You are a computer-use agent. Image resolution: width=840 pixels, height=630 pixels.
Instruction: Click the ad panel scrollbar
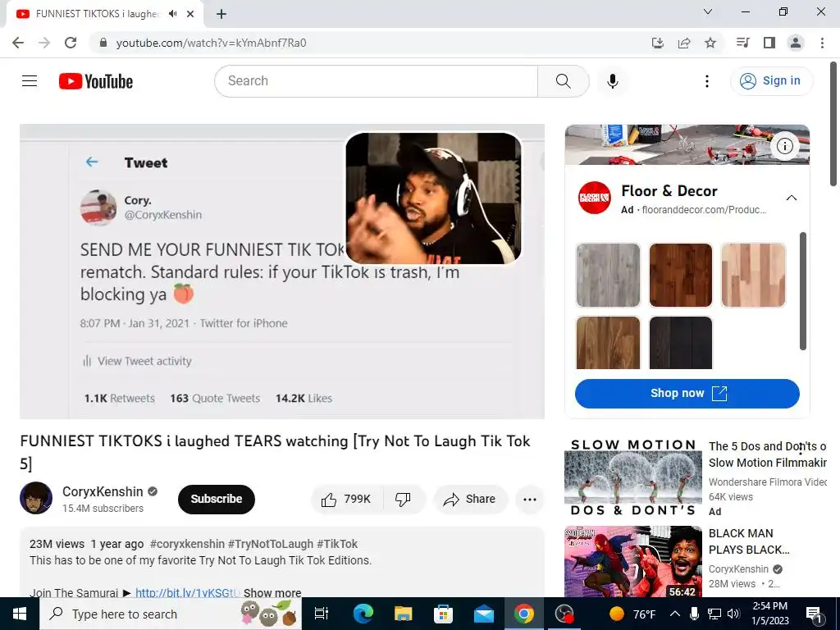[x=802, y=291]
